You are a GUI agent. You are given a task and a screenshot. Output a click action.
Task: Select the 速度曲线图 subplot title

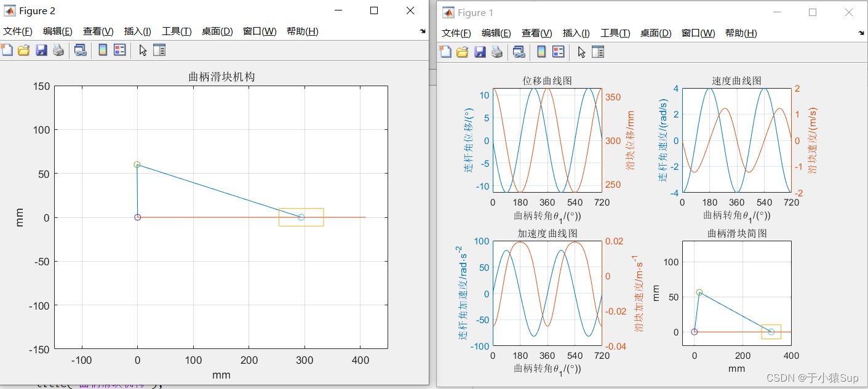point(737,81)
